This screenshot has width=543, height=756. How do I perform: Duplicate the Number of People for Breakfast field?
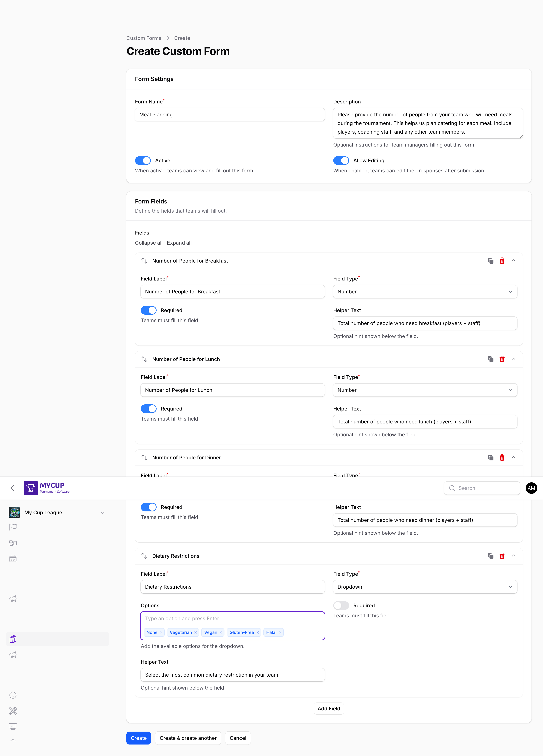490,261
